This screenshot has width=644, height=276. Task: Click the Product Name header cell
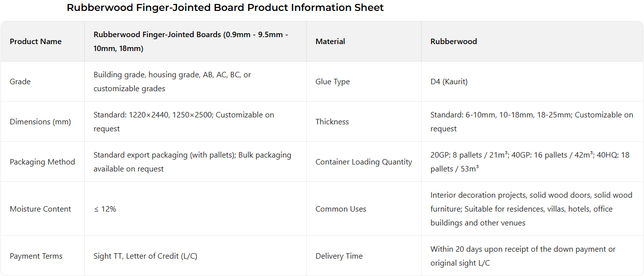pos(36,42)
